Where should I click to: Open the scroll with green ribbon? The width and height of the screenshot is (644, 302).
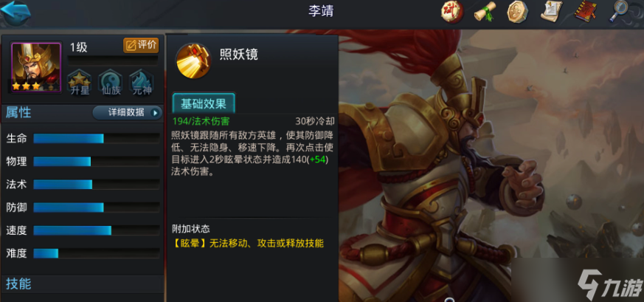[x=485, y=12]
